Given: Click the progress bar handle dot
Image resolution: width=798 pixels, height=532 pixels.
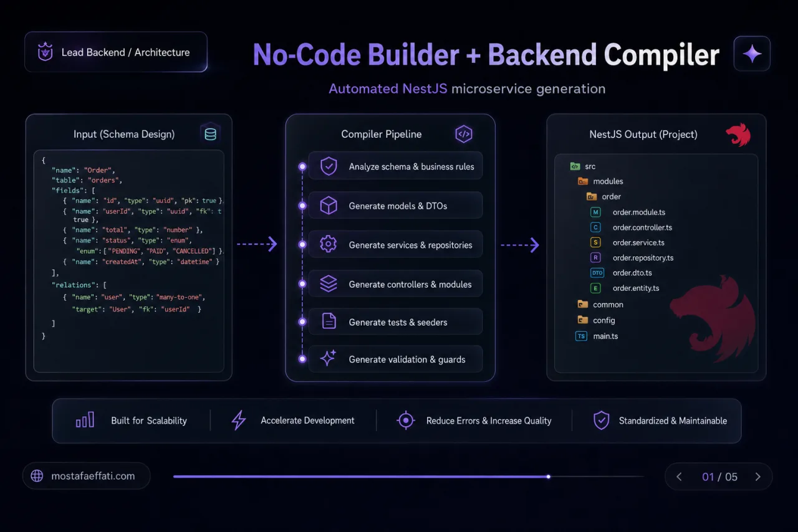Looking at the screenshot, I should tap(548, 477).
